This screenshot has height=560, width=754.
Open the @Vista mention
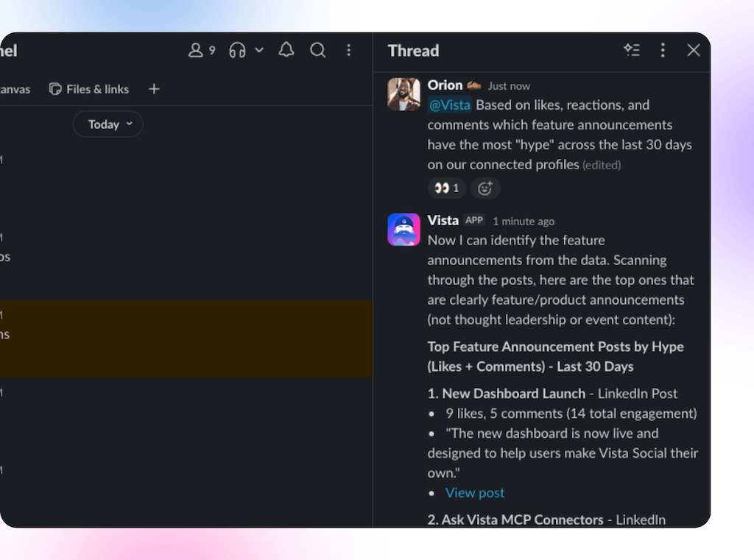pos(449,104)
